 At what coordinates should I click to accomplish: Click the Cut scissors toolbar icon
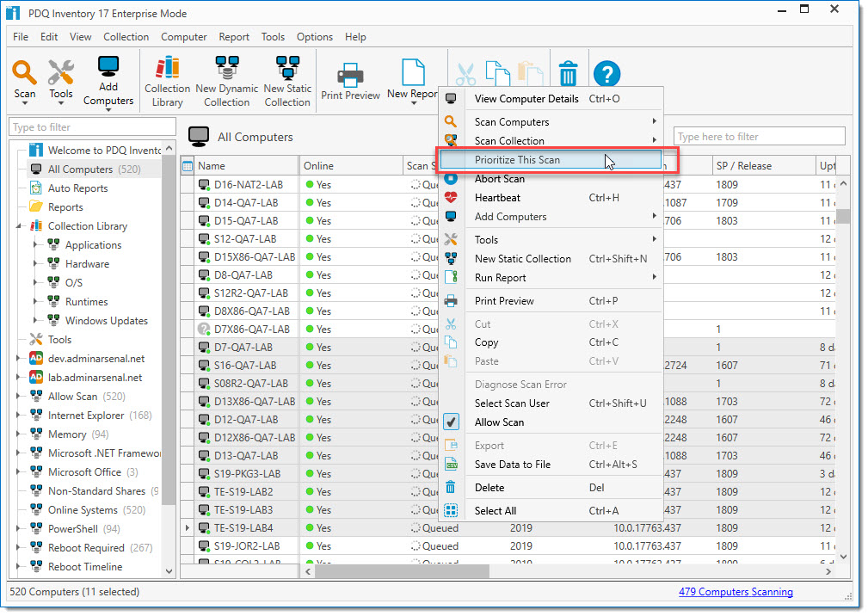[465, 74]
